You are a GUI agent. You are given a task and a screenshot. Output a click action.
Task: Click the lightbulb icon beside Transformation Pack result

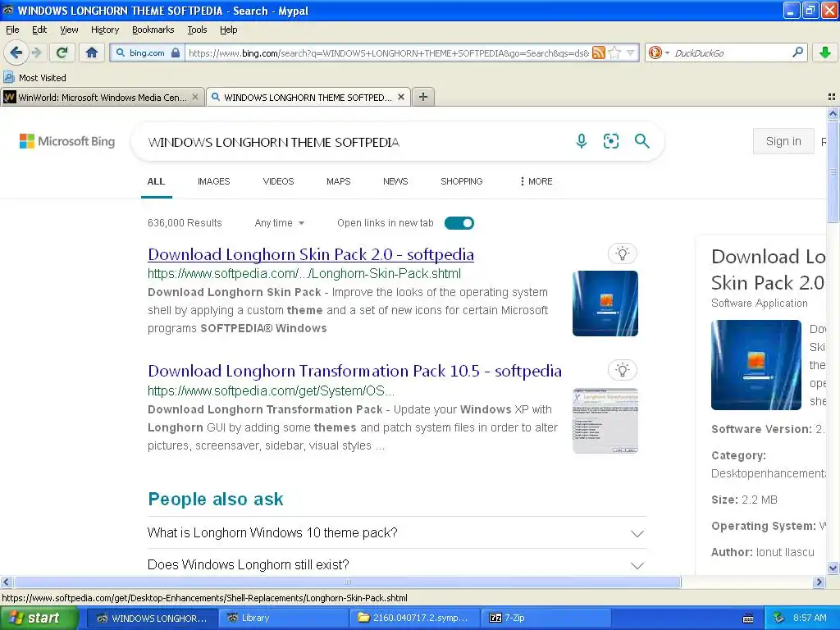pos(622,370)
